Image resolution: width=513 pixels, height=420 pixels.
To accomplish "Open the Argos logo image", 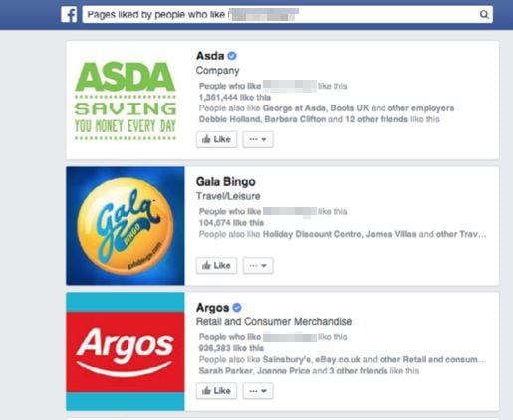I will (126, 351).
